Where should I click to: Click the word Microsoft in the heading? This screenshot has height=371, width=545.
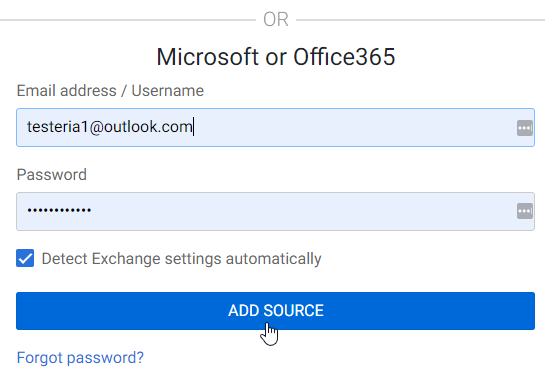pyautogui.click(x=208, y=57)
